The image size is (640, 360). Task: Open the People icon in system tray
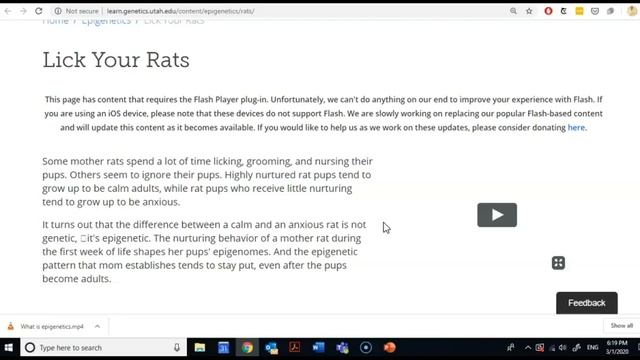click(511, 348)
